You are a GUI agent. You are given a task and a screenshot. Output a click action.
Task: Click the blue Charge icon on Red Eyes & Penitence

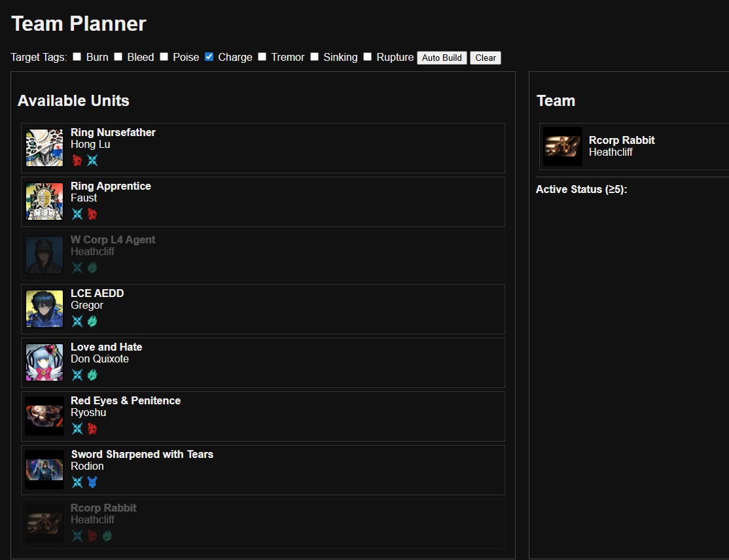[x=77, y=429]
